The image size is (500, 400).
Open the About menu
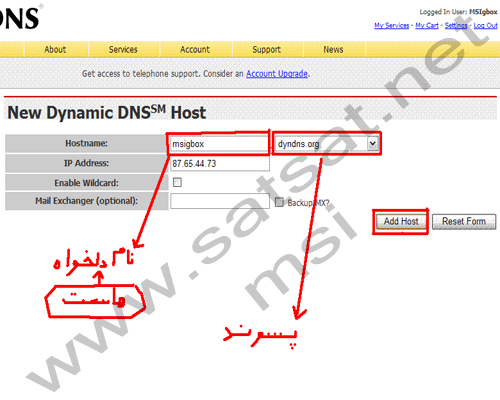click(x=55, y=49)
